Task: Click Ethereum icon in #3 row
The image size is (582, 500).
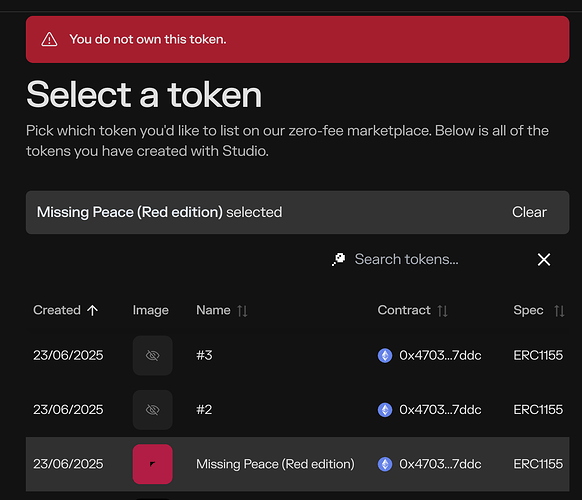Action: [x=385, y=356]
